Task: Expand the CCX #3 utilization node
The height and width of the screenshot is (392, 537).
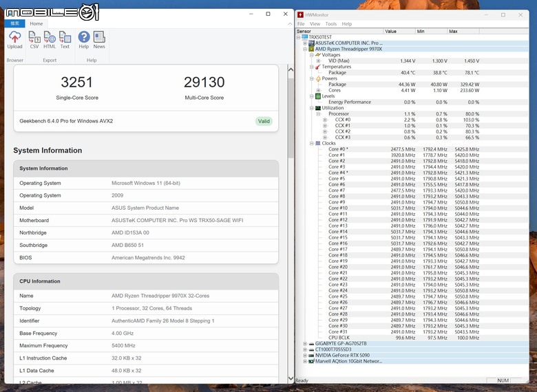Action: [325, 138]
